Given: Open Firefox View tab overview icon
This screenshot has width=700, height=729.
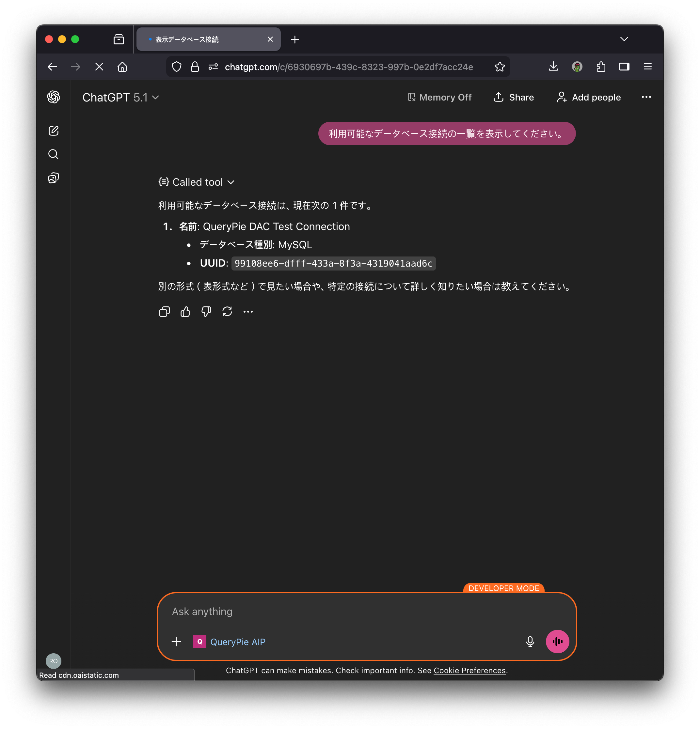Looking at the screenshot, I should (119, 39).
